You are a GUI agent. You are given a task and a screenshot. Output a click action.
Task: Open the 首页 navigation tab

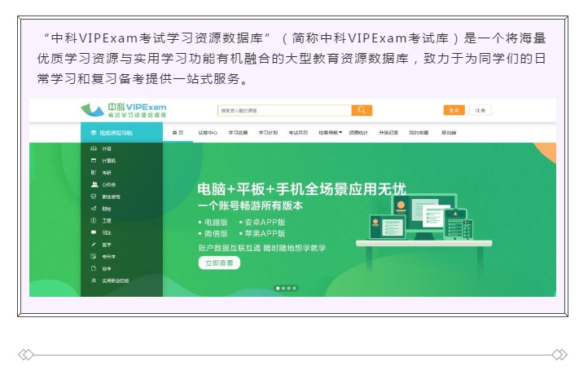tap(178, 133)
